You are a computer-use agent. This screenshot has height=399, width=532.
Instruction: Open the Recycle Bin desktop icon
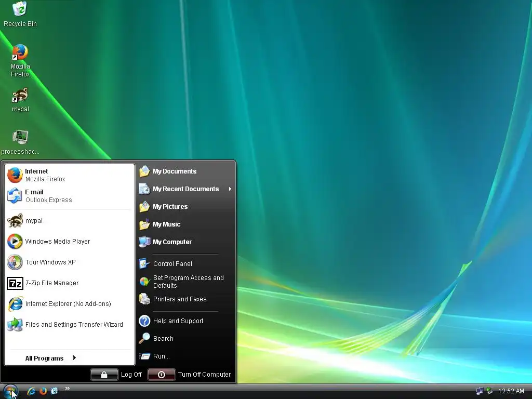[x=20, y=14]
